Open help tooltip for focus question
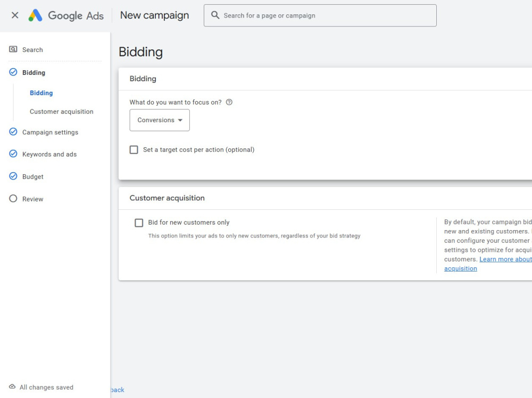Viewport: 532px width, 398px height. (x=229, y=102)
